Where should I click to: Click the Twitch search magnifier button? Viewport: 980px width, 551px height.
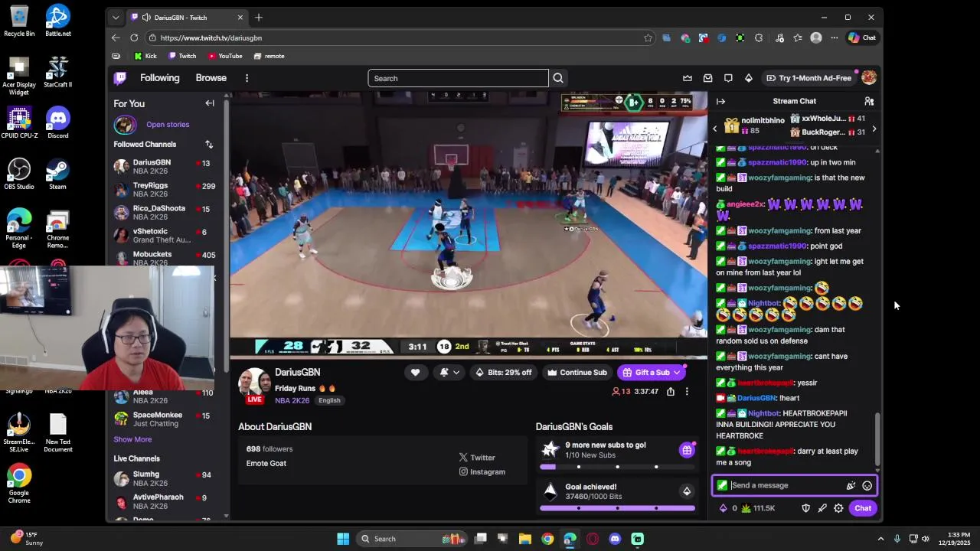pyautogui.click(x=558, y=78)
